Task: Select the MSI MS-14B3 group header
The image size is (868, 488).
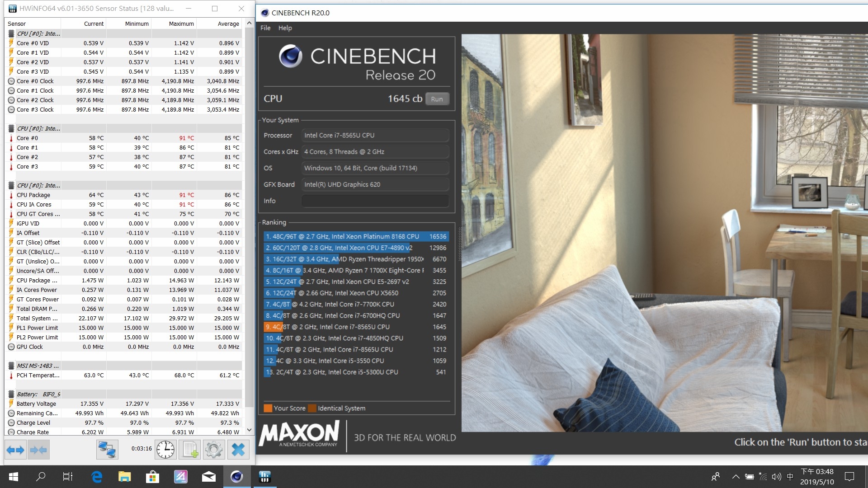Action: [124, 366]
